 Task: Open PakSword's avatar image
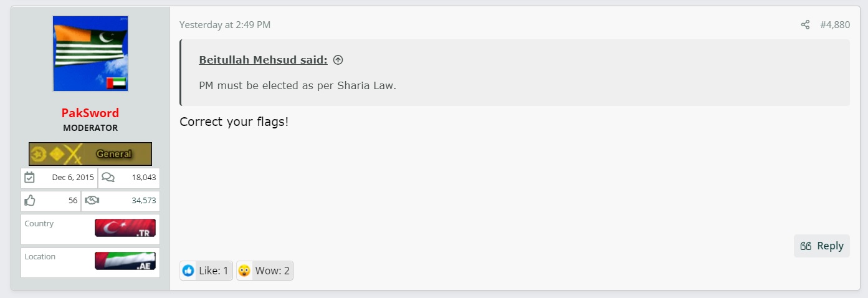(x=90, y=54)
